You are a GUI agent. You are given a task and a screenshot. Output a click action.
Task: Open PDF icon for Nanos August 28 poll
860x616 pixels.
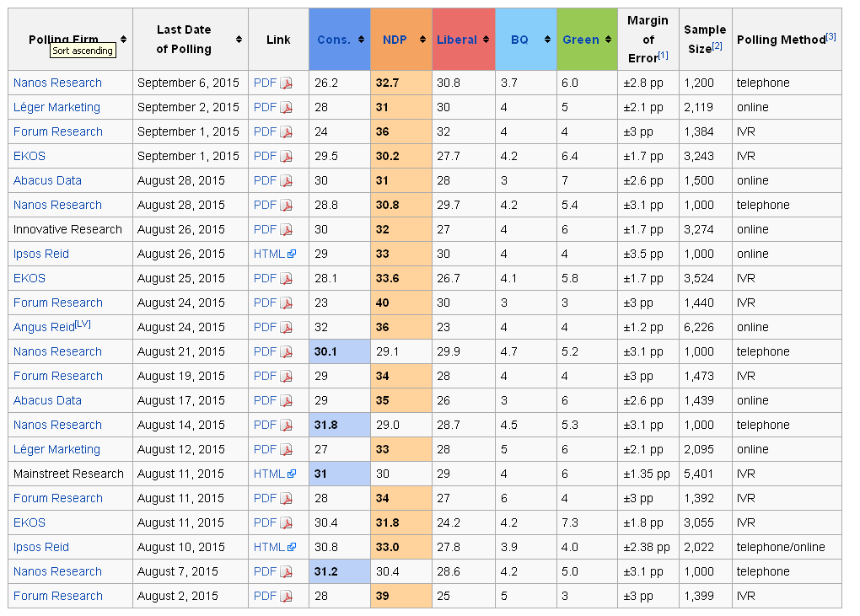[287, 206]
